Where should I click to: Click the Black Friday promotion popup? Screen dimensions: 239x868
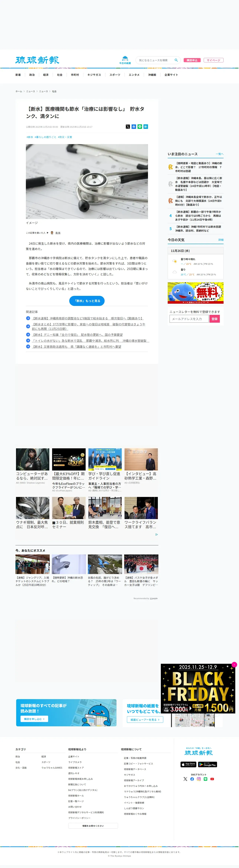198,688
